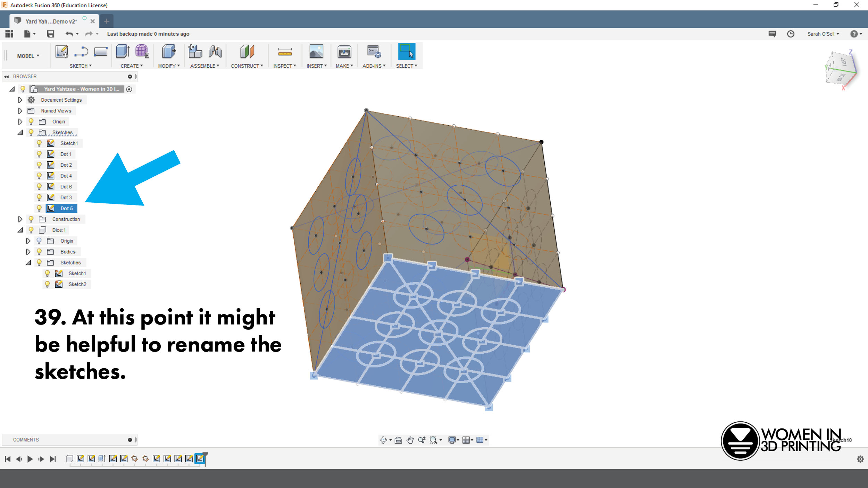Jump to timeline beginning
868x488 pixels.
pos(8,459)
